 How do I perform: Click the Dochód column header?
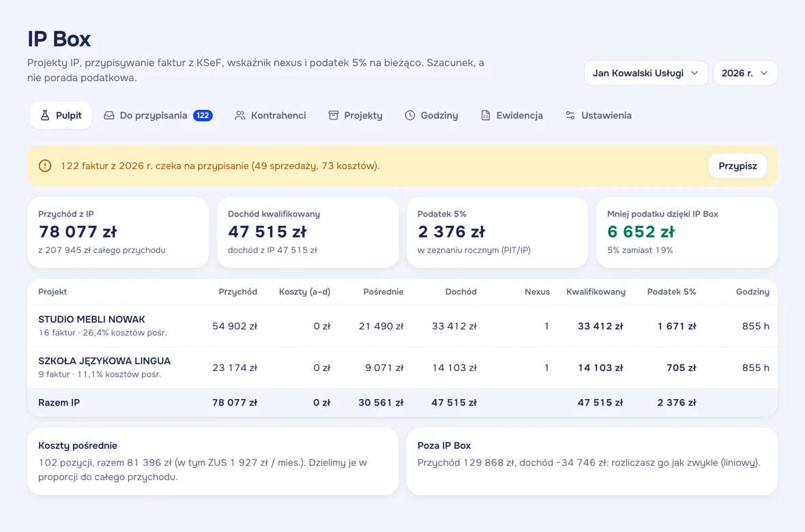(x=461, y=292)
